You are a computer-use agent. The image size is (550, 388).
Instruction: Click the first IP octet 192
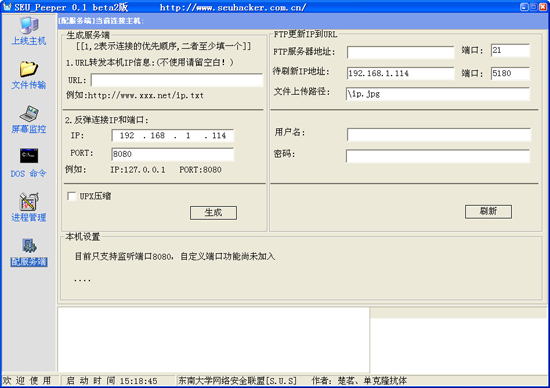127,136
